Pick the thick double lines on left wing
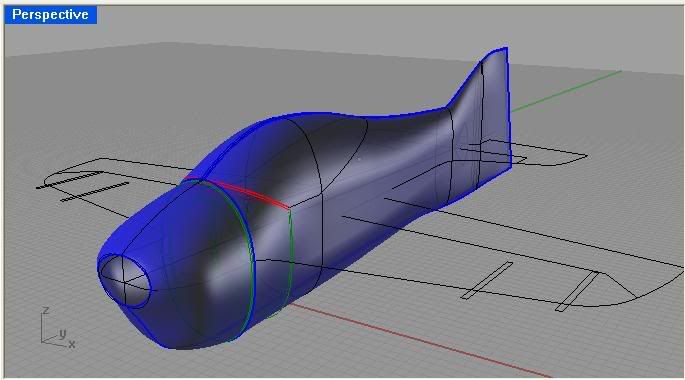 [83, 187]
